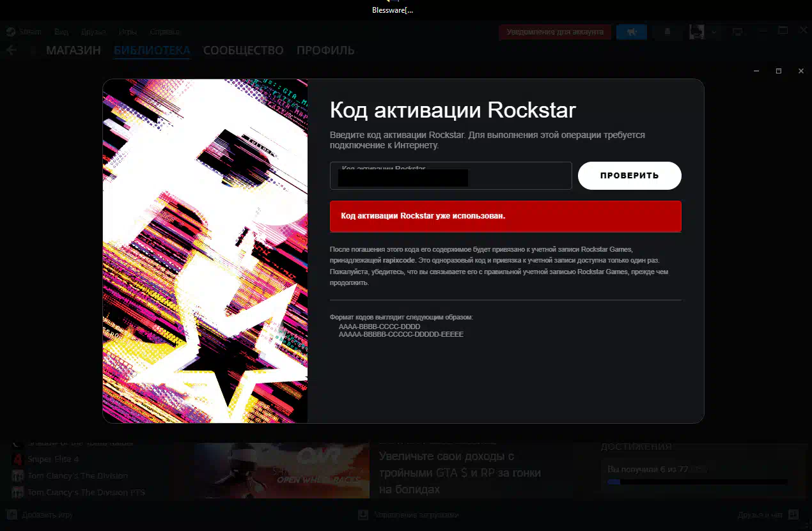
Task: Open the СООБЩЕСТВО tab in Steam
Action: pos(244,50)
